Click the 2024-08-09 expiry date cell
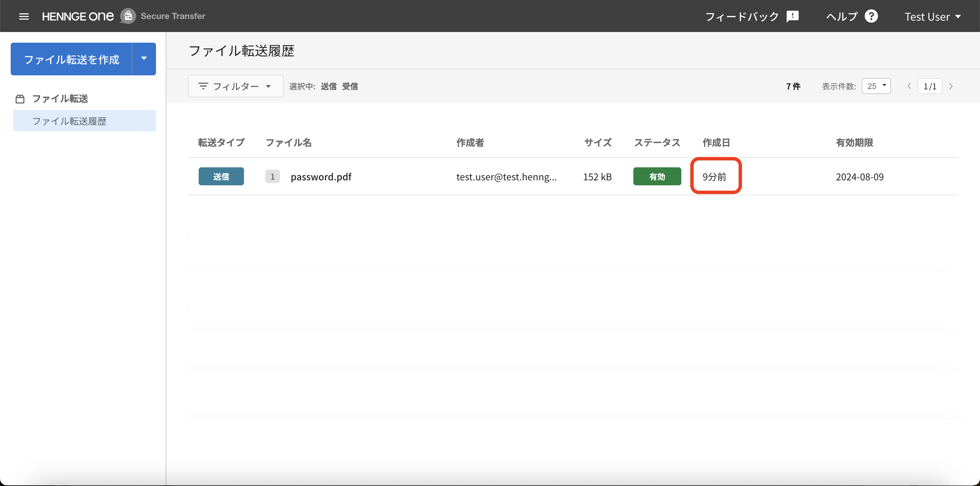980x486 pixels. tap(860, 177)
